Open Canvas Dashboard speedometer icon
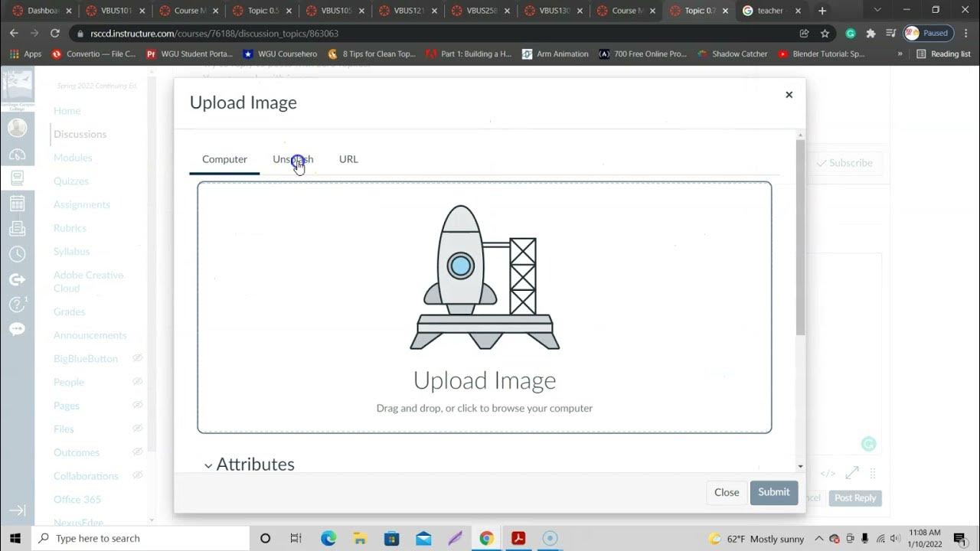The image size is (980, 551). pyautogui.click(x=17, y=154)
